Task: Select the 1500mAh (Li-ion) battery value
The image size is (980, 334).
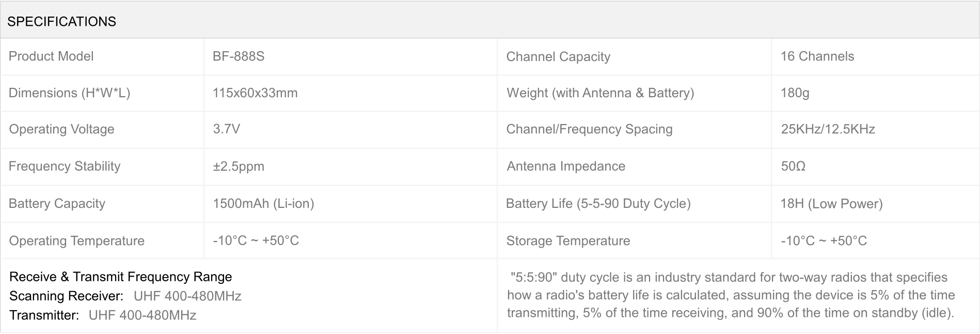Action: coord(263,204)
